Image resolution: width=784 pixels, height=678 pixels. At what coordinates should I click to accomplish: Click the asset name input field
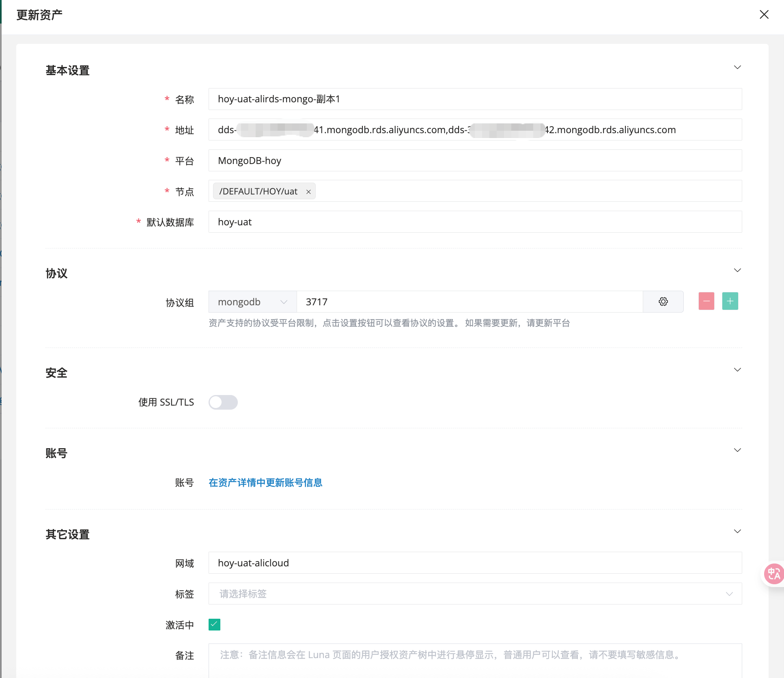click(475, 99)
